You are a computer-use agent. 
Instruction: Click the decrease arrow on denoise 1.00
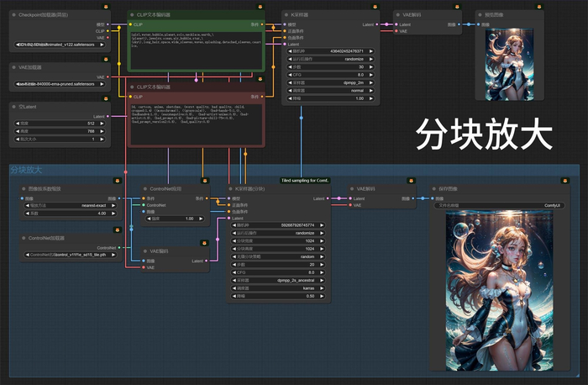pos(290,98)
